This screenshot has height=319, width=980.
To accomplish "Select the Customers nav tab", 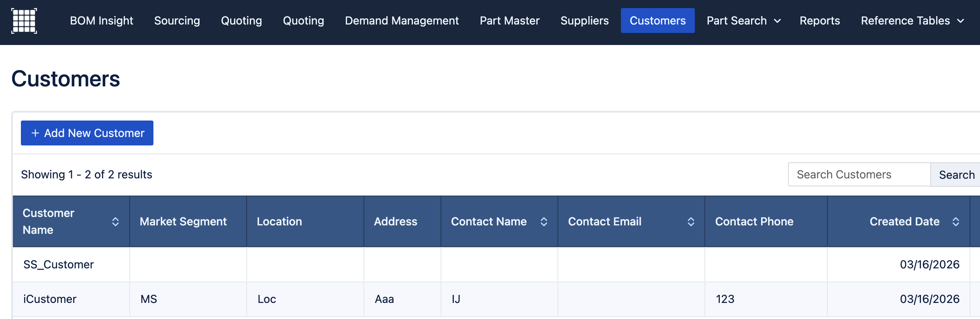I will click(x=657, y=20).
